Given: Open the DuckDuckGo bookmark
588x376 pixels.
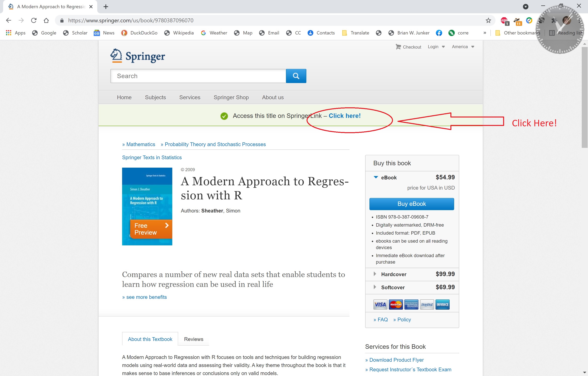Looking at the screenshot, I should coord(139,33).
